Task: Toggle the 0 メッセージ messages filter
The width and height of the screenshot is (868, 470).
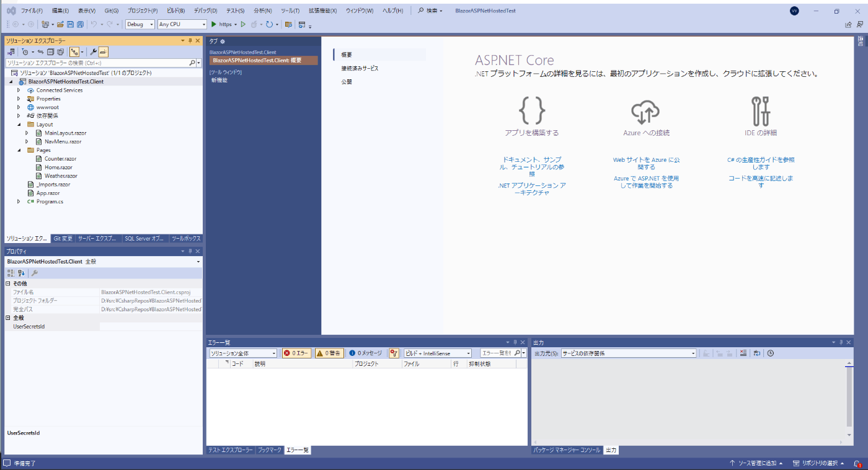Action: [366, 353]
